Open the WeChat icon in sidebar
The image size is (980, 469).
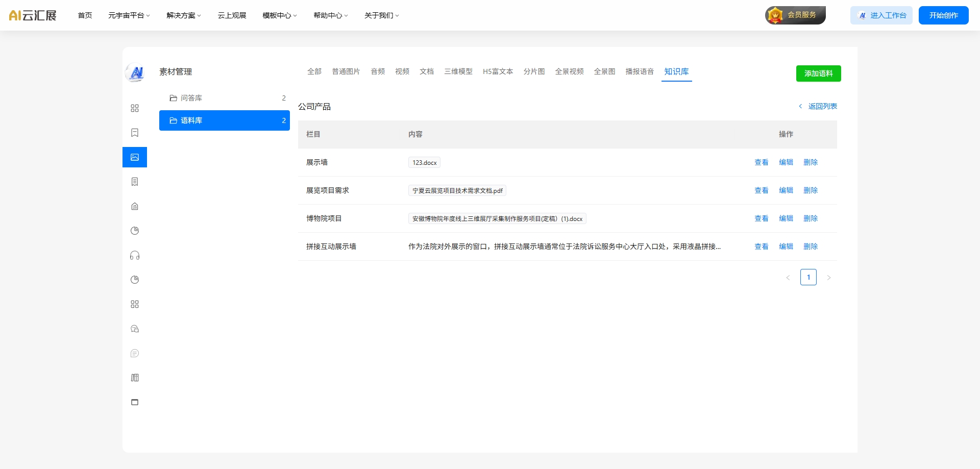point(135,329)
